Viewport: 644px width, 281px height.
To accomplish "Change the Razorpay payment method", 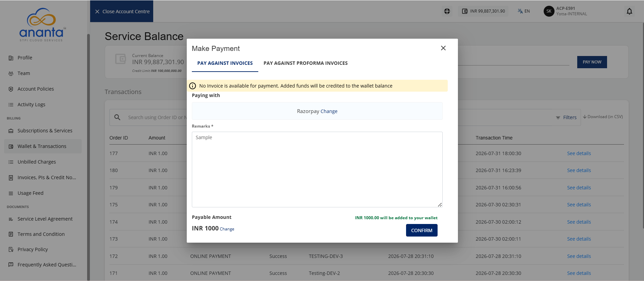I will pyautogui.click(x=329, y=111).
